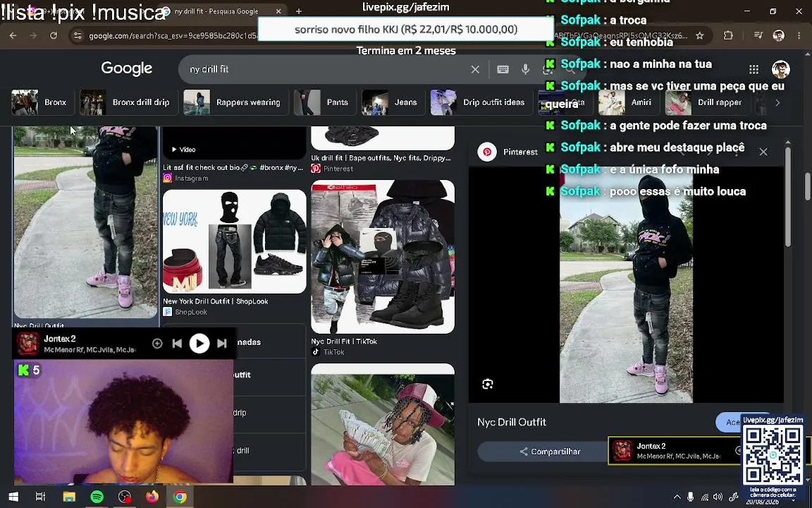812x508 pixels.
Task: Open Uk drill fit Pinterest result link
Action: point(381,158)
